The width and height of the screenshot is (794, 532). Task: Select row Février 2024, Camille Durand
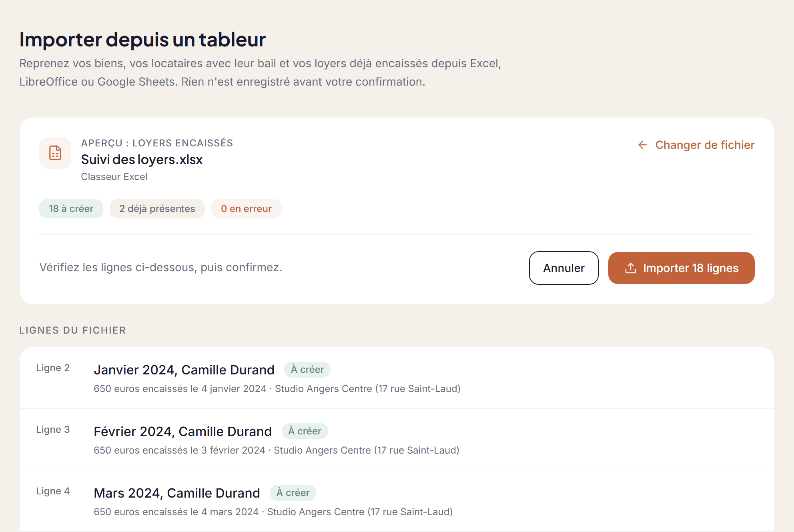click(x=397, y=440)
